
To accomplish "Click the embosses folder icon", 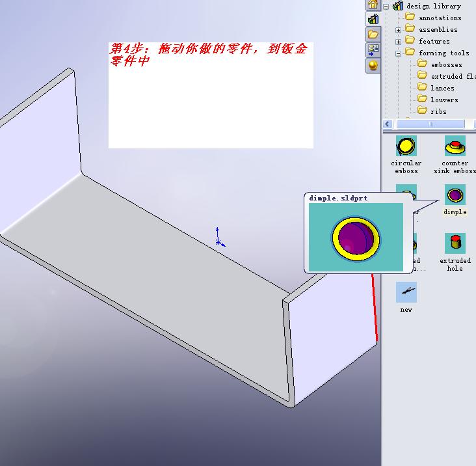I will tap(422, 63).
